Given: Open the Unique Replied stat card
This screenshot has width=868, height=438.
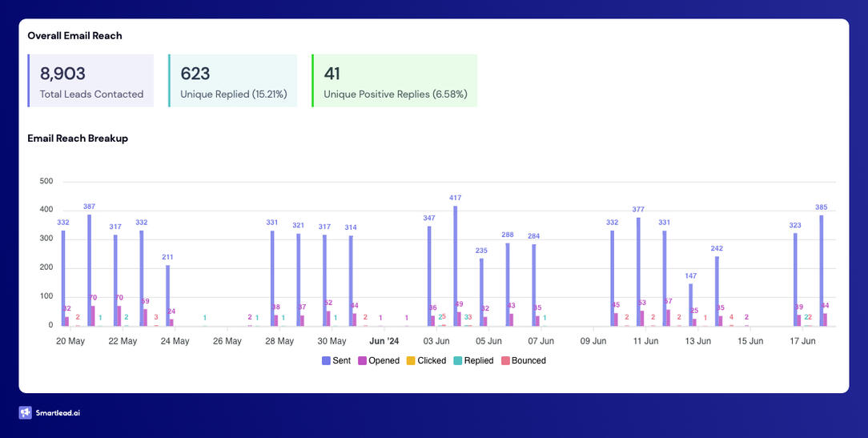Looking at the screenshot, I should coord(233,81).
